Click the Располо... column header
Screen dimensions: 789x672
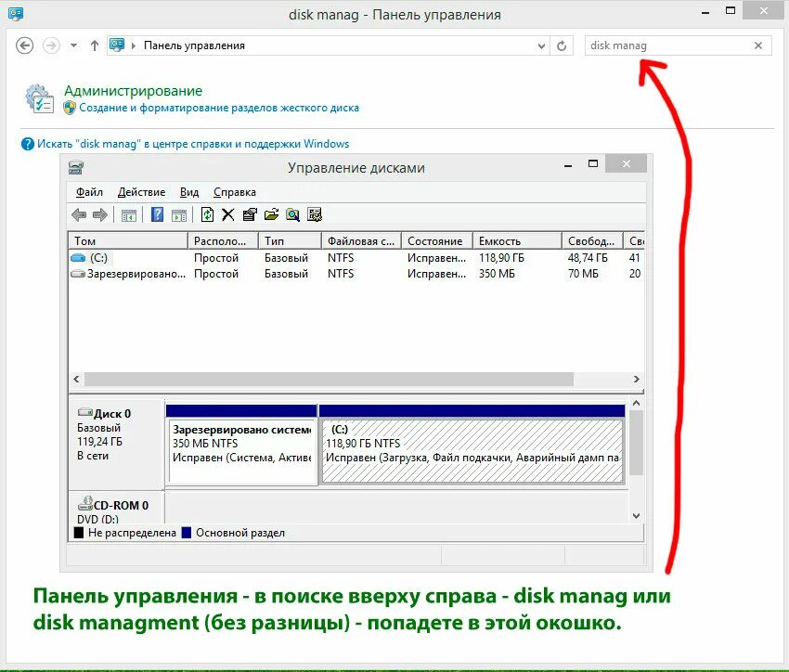tap(223, 241)
